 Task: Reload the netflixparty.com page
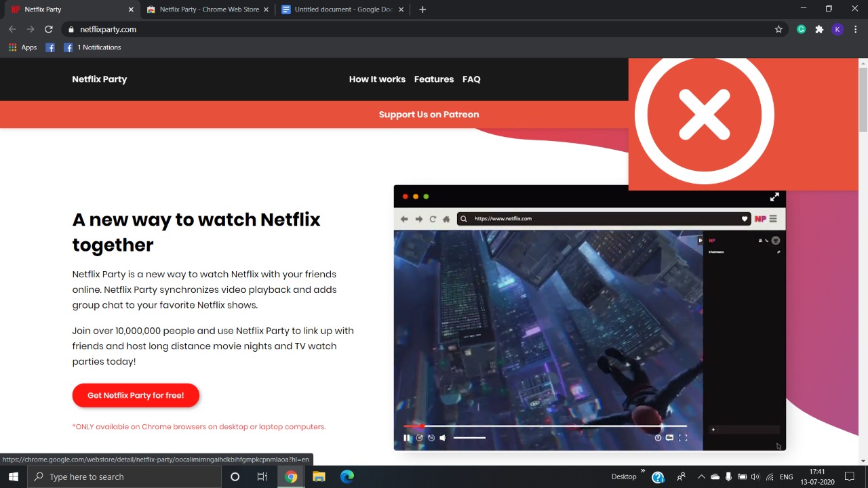coord(49,29)
